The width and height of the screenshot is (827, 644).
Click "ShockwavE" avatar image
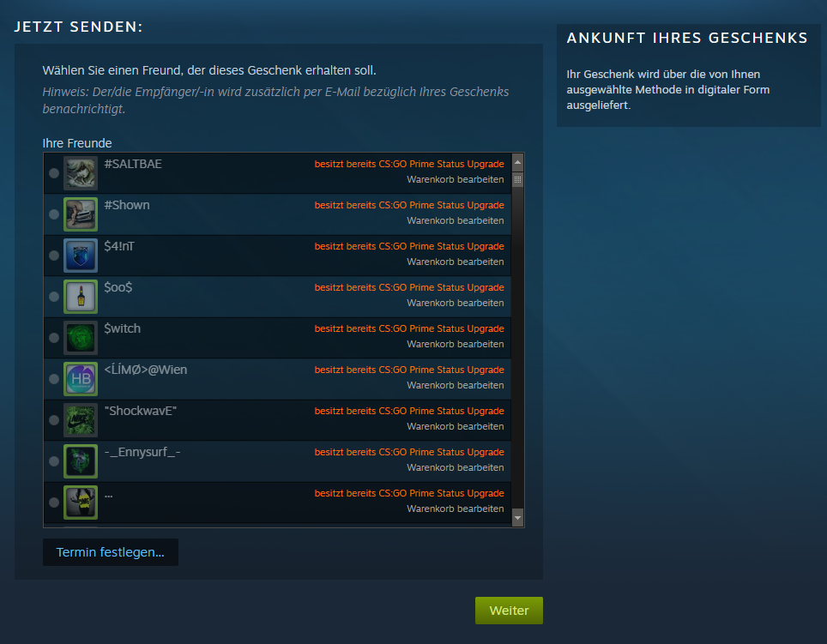coord(81,419)
